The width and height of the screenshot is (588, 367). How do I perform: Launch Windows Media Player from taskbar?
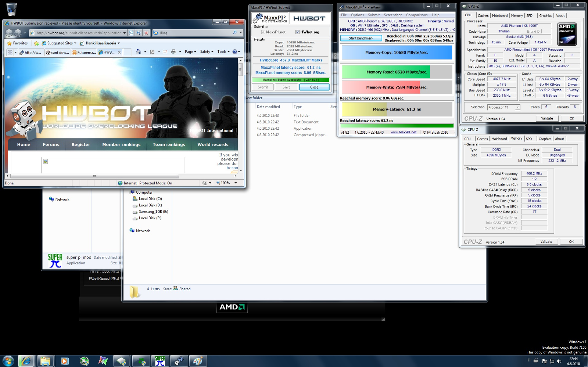click(x=64, y=361)
